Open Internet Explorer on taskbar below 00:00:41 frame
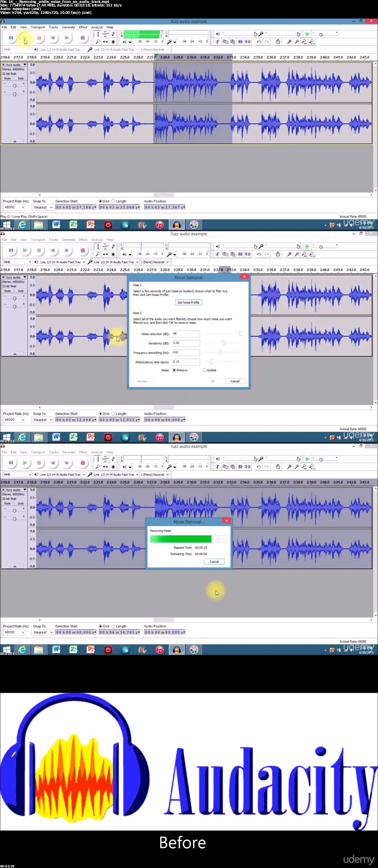This screenshot has width=378, height=868. pyautogui.click(x=22, y=225)
